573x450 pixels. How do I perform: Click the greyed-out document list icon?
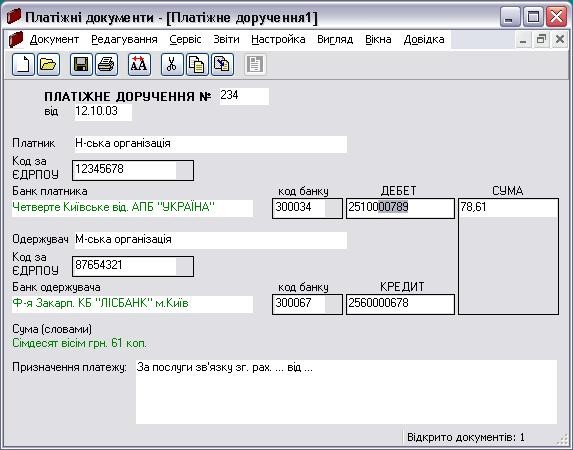coord(255,65)
